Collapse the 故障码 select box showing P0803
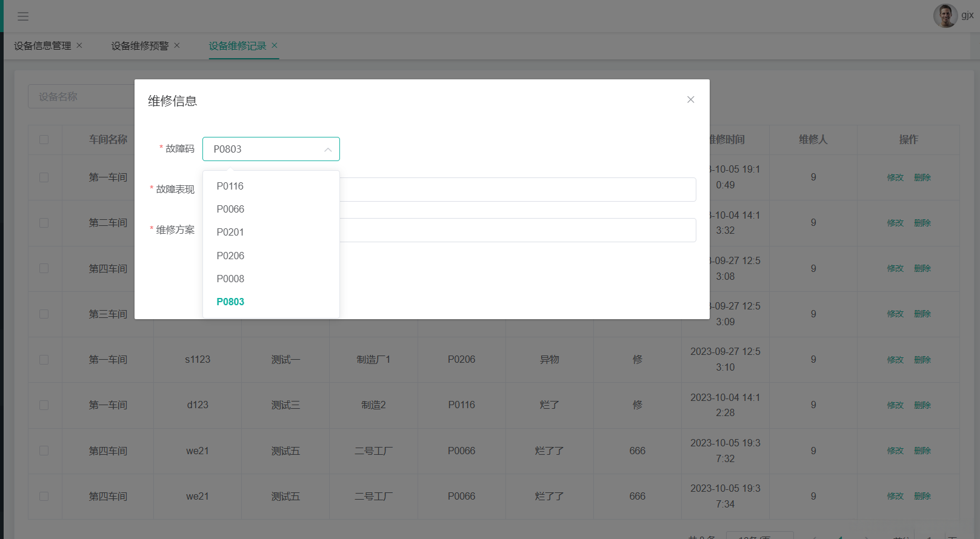Screen dimensions: 980x539 coord(271,149)
